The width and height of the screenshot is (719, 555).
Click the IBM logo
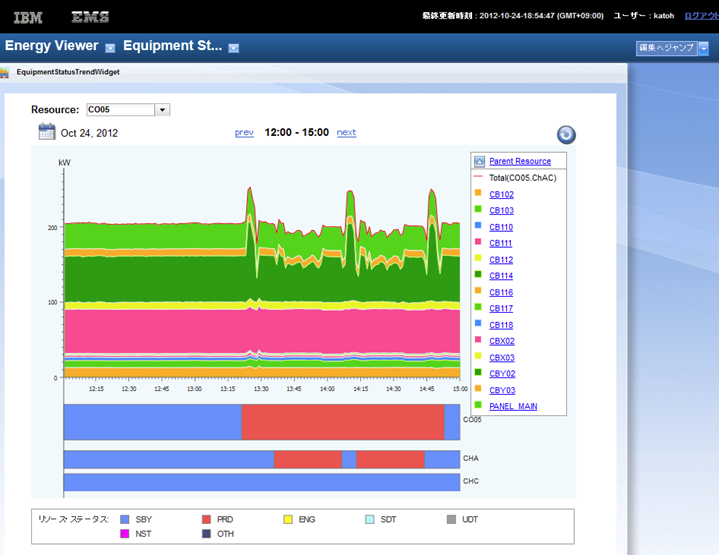pyautogui.click(x=28, y=17)
